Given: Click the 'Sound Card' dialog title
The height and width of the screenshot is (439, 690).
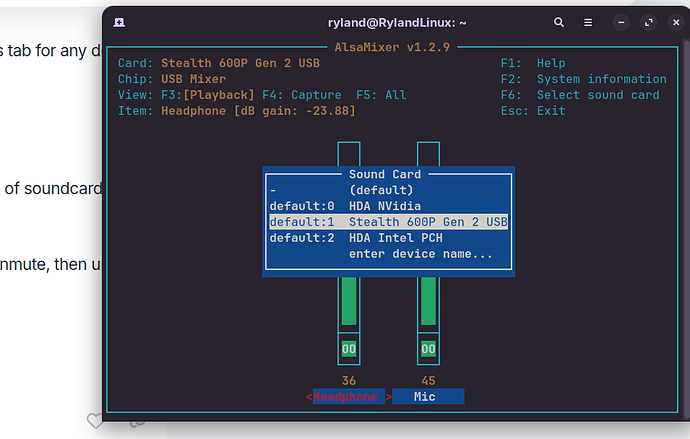Looking at the screenshot, I should click(385, 174).
